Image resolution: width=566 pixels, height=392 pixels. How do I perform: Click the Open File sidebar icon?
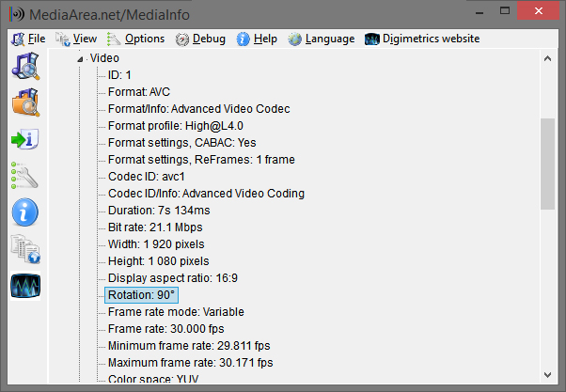pos(25,66)
